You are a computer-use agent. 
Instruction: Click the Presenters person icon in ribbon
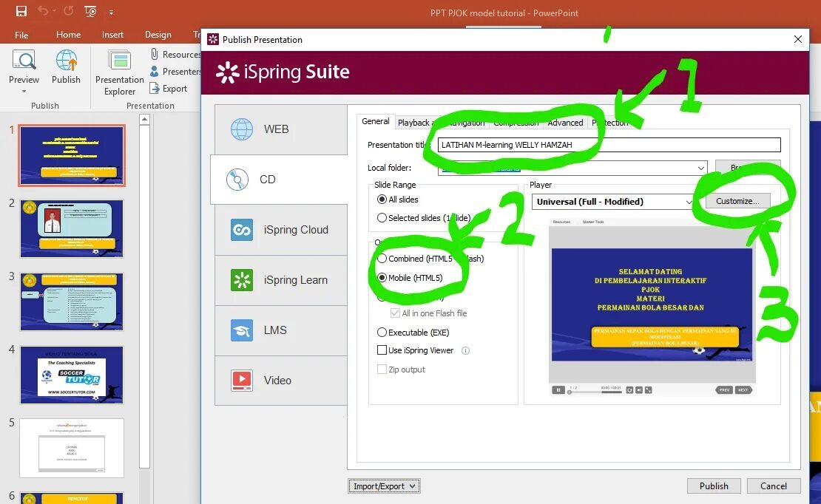coord(155,71)
